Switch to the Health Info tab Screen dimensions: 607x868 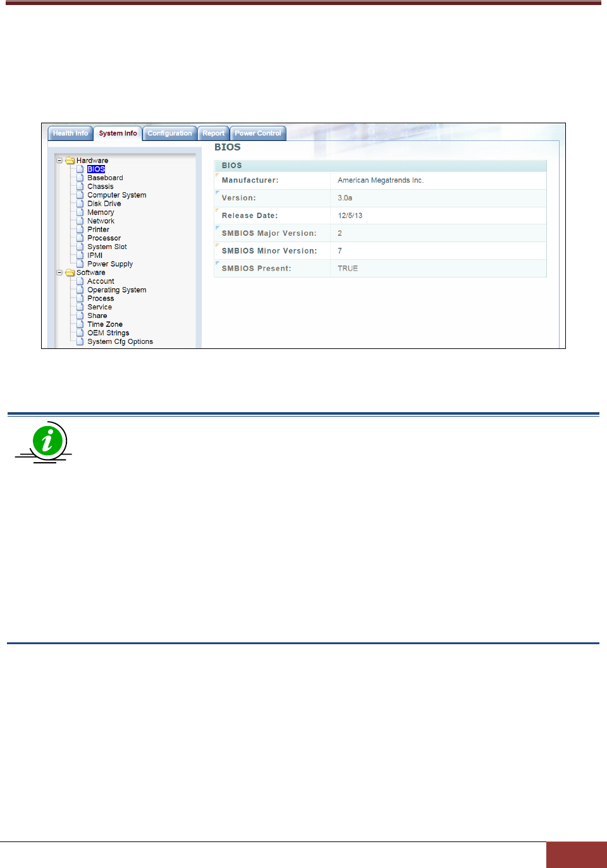click(x=71, y=133)
